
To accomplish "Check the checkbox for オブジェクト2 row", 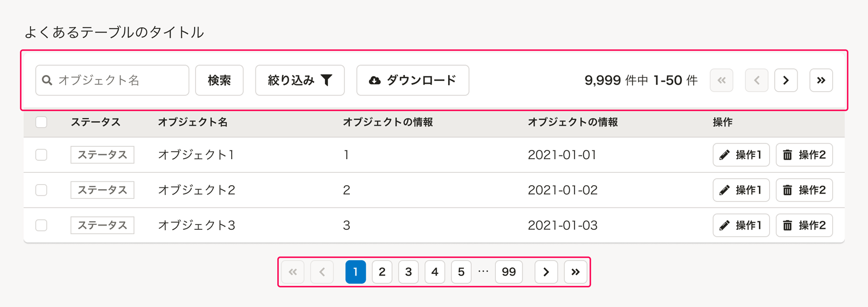I will point(41,190).
